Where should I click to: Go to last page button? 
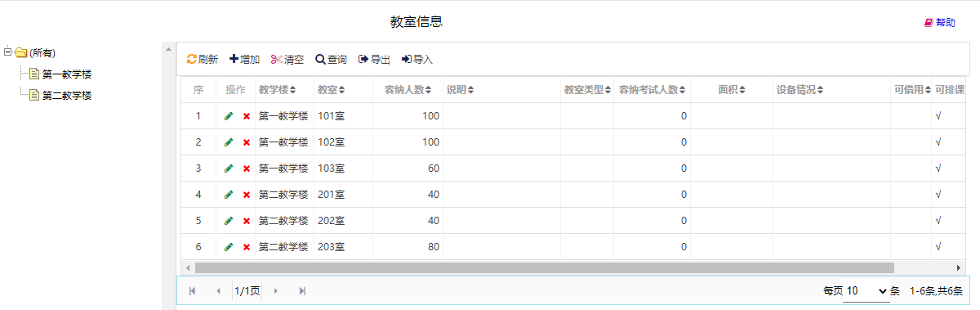point(302,290)
